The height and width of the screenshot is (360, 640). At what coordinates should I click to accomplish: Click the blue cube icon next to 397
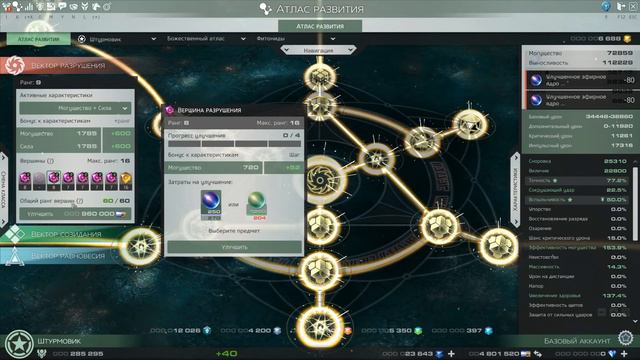489,330
